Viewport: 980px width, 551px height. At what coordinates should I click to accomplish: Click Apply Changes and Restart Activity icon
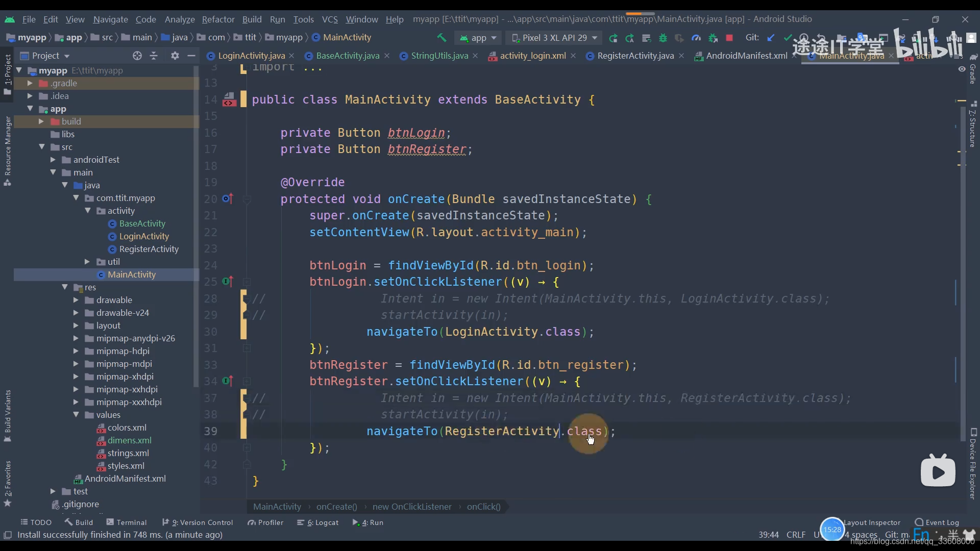click(630, 38)
